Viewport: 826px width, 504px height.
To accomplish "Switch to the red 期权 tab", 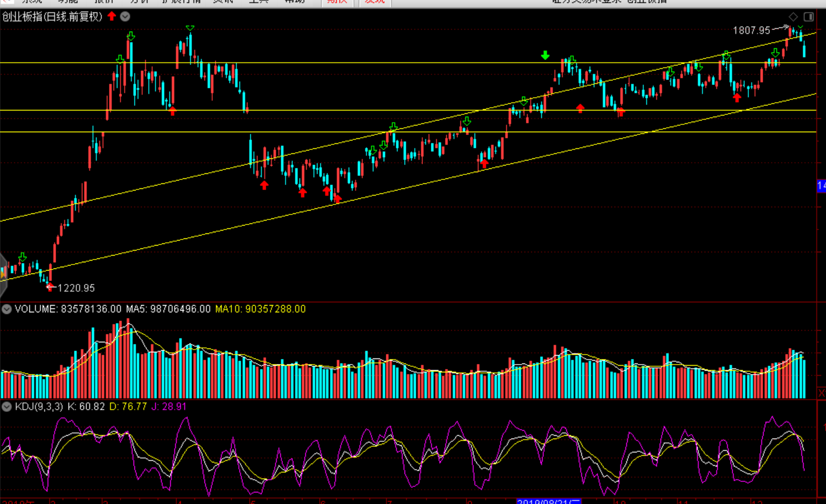I will pyautogui.click(x=337, y=2).
